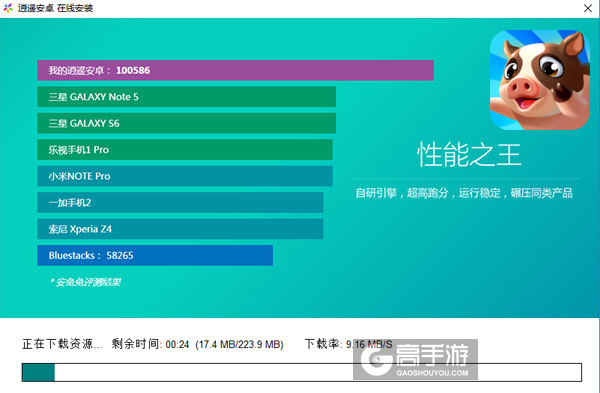Screen dimensions: 600x393
Task: Select the 我的逍遥安卓 100586 score bar
Action: click(235, 70)
